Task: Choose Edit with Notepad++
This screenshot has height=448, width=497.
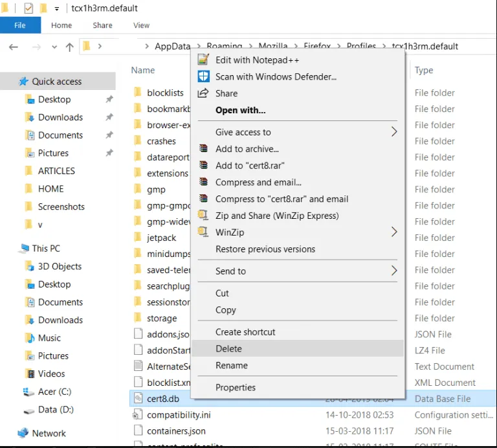Action: tap(297, 60)
